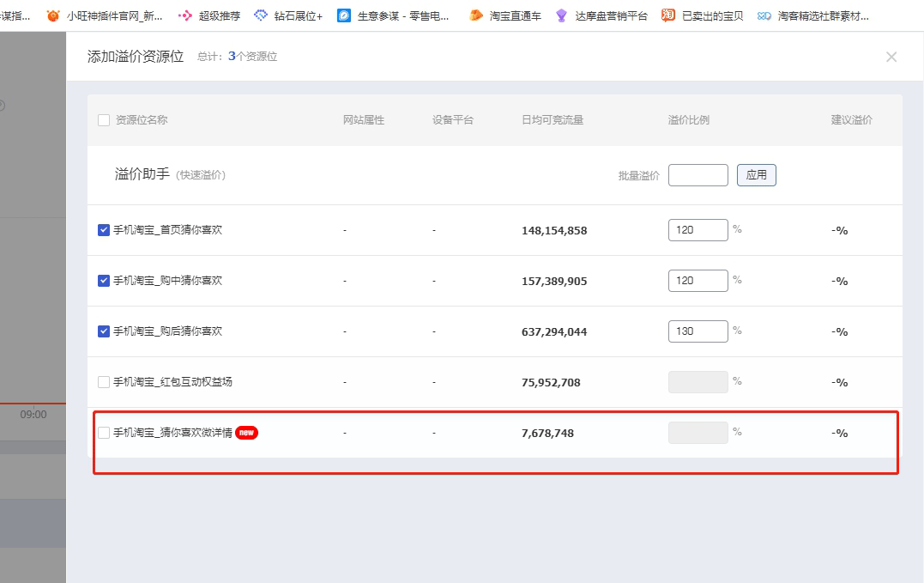Screen dimensions: 924x583
Task: Uncheck 手机淘宝_购中猜你喜欢
Action: [104, 281]
